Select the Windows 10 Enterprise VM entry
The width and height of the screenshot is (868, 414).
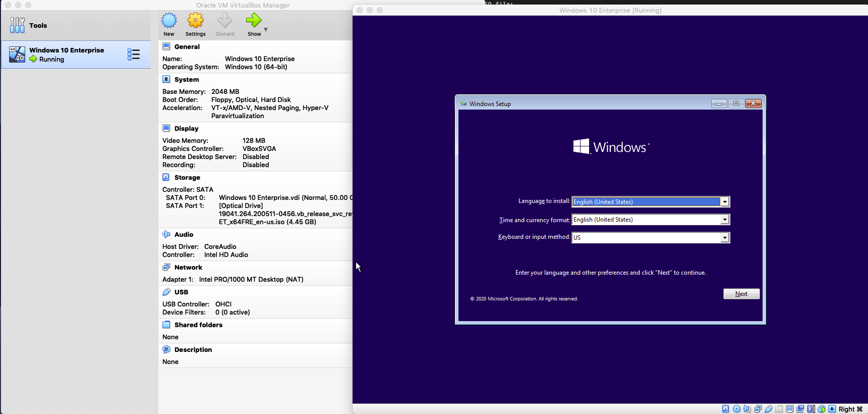tap(67, 55)
